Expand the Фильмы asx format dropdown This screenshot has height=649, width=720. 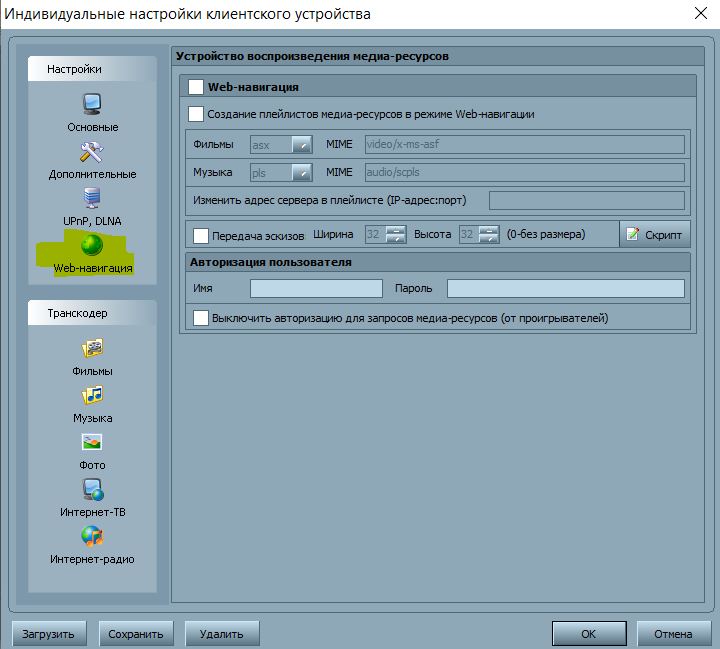pyautogui.click(x=302, y=145)
